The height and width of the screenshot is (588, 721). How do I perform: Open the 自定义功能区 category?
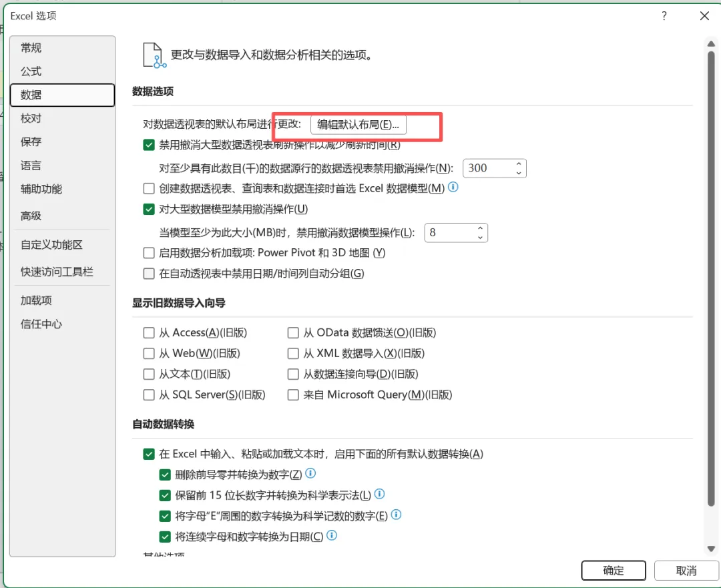62,244
